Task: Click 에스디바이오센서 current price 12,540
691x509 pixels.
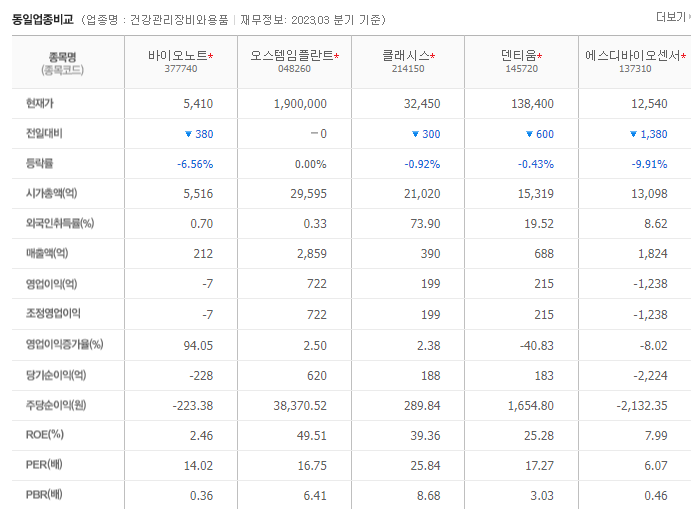Action: point(649,104)
